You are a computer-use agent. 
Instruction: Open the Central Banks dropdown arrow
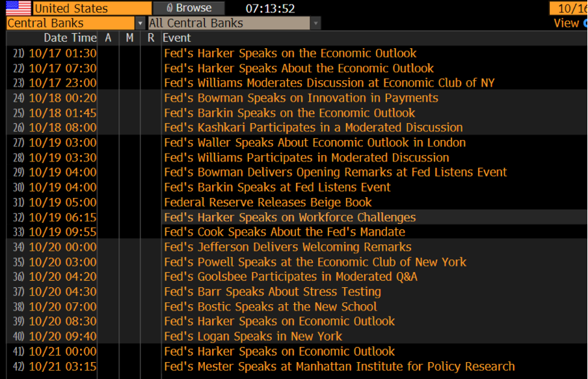tap(140, 23)
